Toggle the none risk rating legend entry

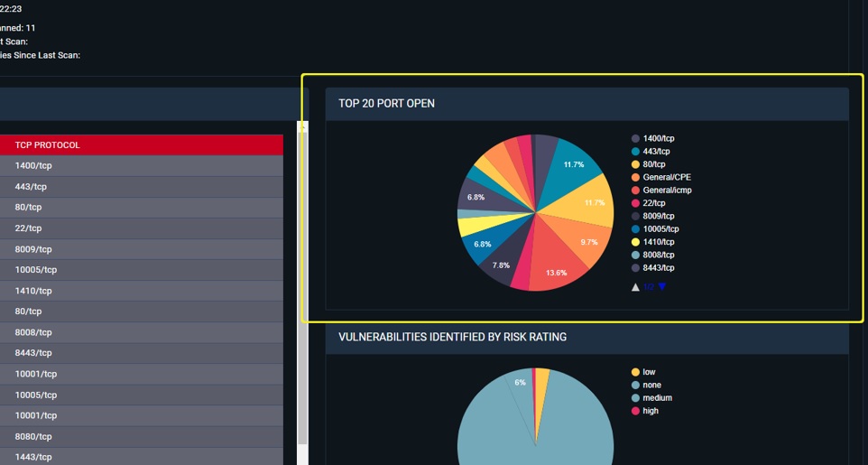point(647,385)
